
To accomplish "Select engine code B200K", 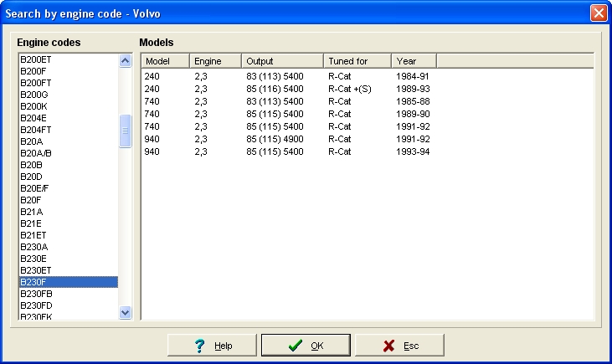I will coord(69,106).
